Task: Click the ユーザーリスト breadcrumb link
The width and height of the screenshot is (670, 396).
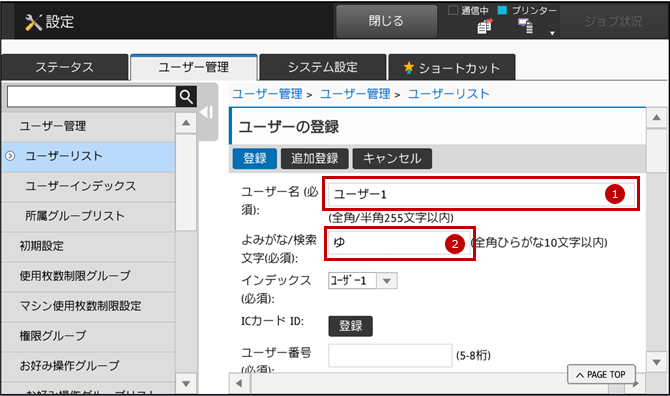Action: pyautogui.click(x=449, y=94)
